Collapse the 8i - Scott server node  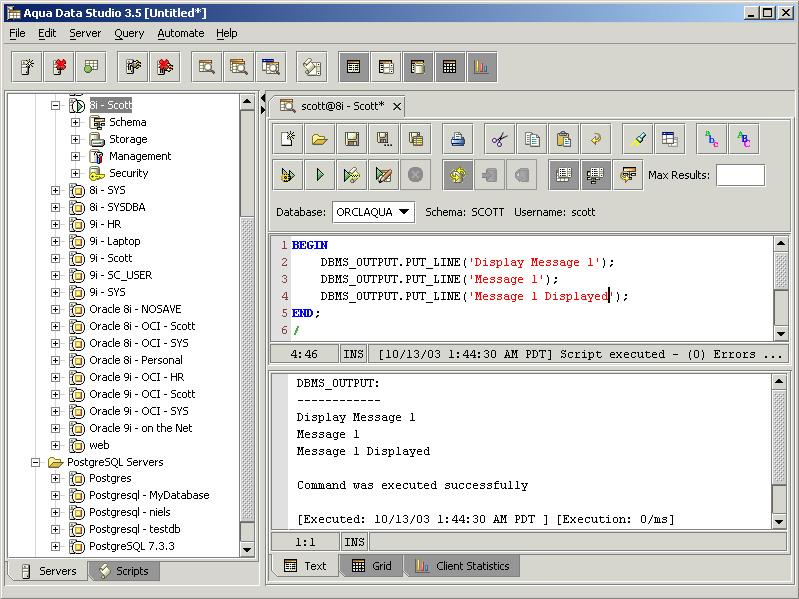coord(56,105)
